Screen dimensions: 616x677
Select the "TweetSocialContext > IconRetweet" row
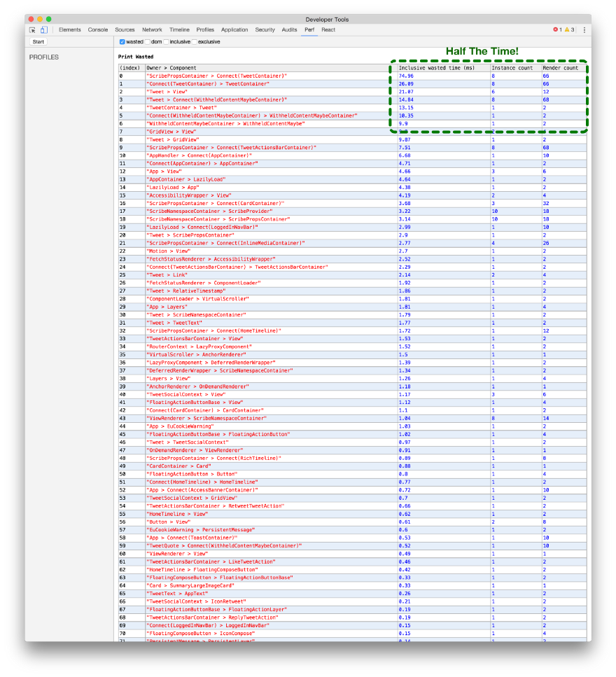click(x=352, y=601)
